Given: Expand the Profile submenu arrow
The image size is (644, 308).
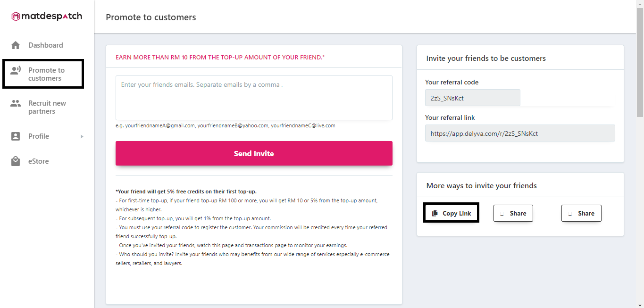Looking at the screenshot, I should [x=82, y=136].
